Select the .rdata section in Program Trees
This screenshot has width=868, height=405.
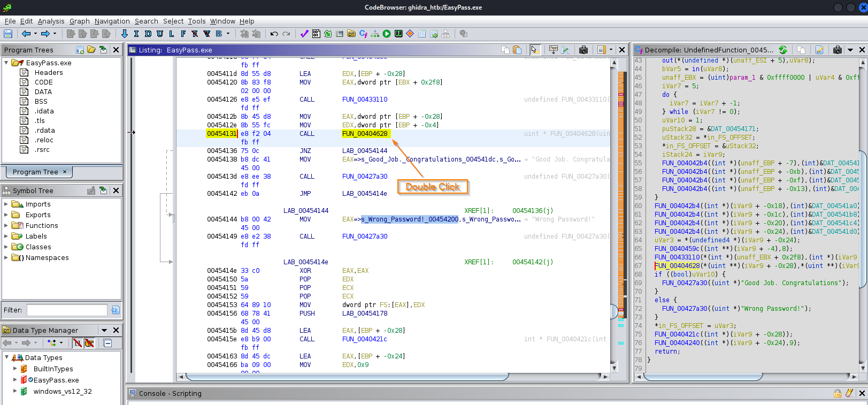(x=45, y=130)
